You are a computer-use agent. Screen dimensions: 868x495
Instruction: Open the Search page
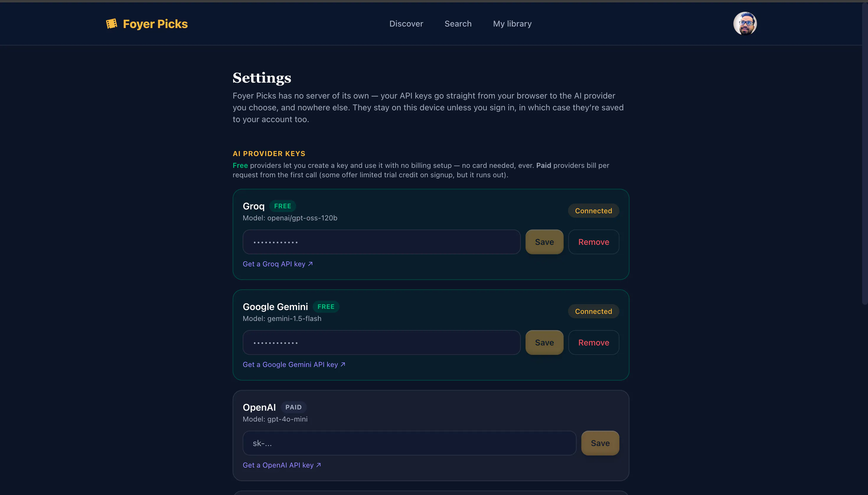click(458, 24)
